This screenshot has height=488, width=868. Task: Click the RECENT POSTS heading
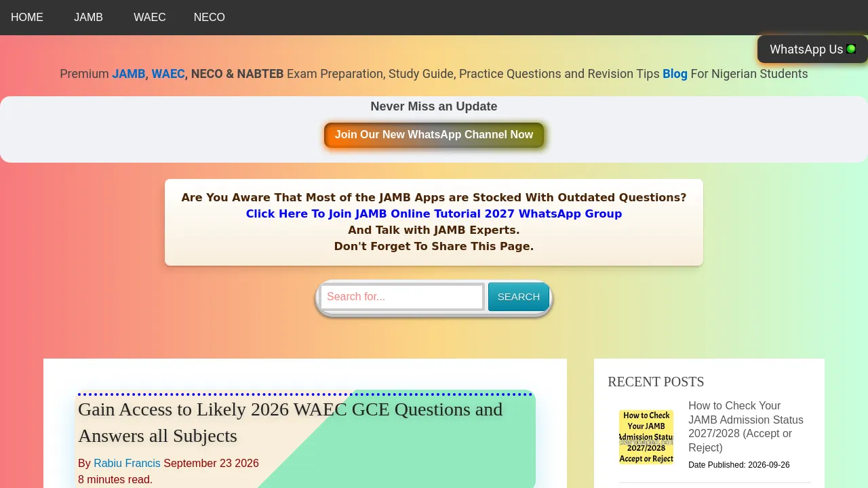click(656, 382)
